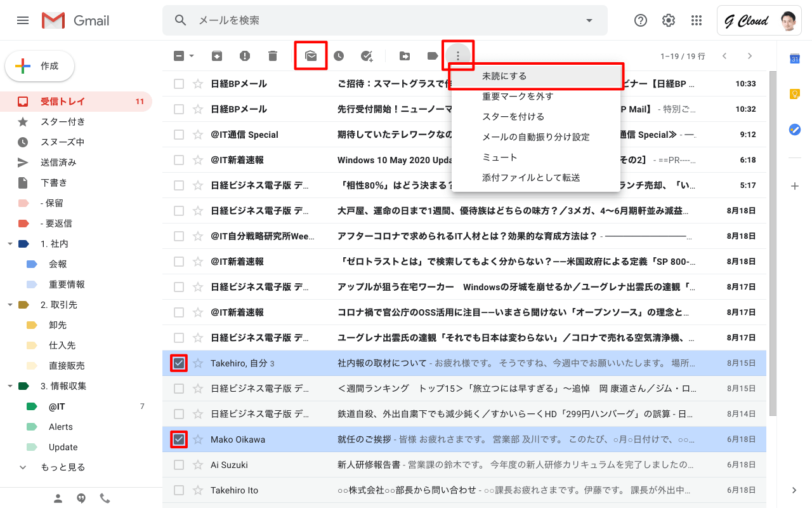Snooze selected messages with clock icon

339,56
